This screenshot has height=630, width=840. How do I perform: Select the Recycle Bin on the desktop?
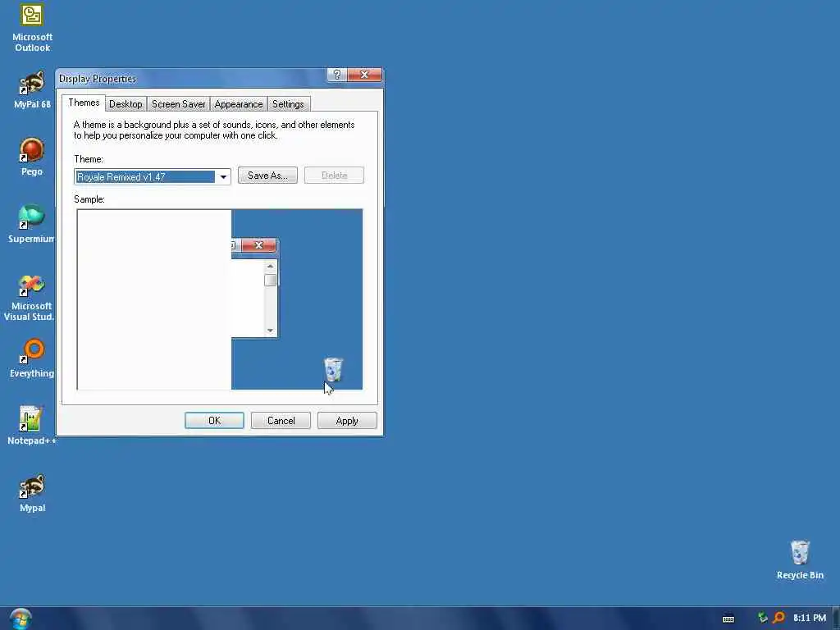[800, 560]
